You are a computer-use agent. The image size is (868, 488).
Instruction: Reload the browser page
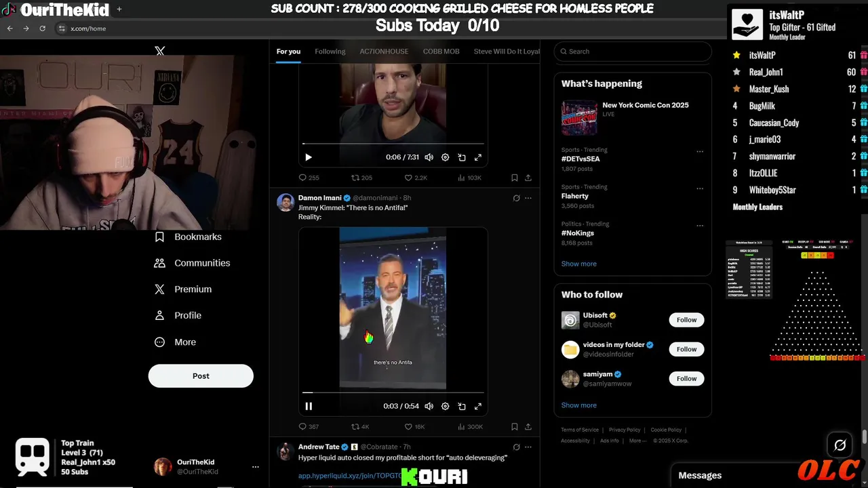coord(42,28)
